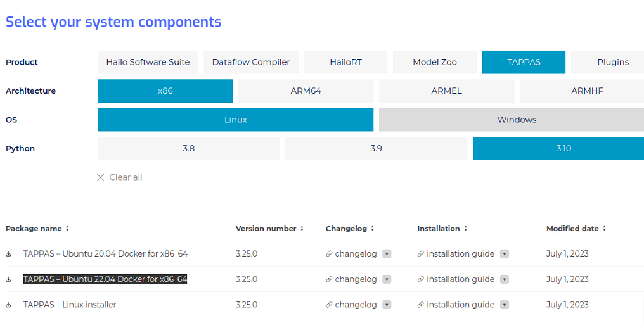
Task: Select the ARM64 architecture option
Action: pos(306,91)
